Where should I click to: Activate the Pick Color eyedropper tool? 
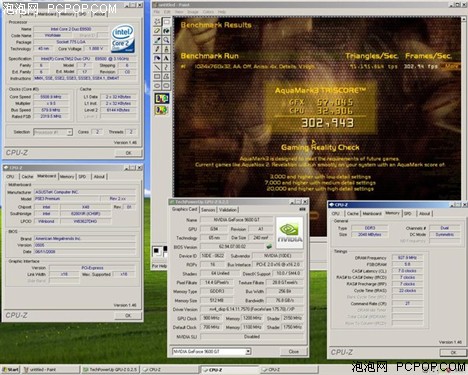click(x=157, y=40)
